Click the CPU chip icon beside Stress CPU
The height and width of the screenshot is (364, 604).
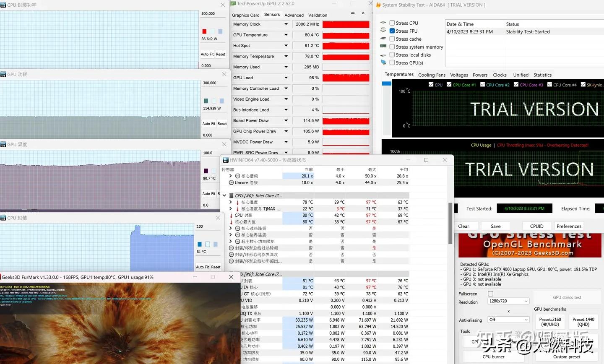coord(383,22)
